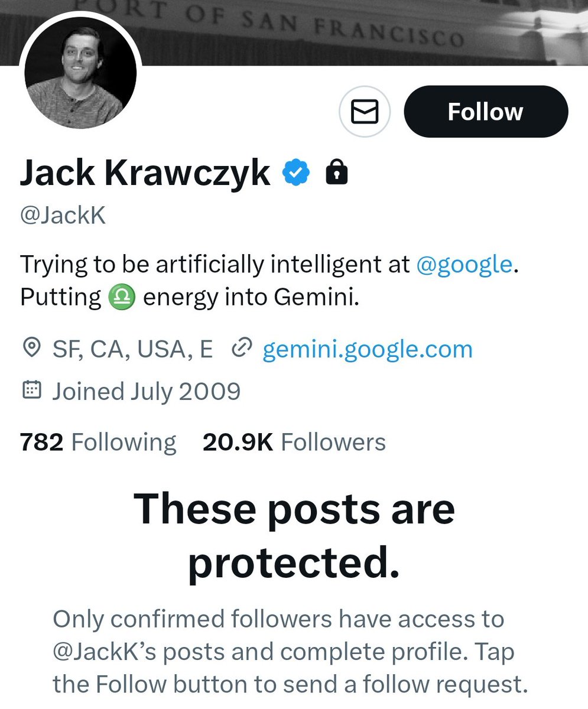
Task: View the 782 Following list
Action: tap(98, 442)
